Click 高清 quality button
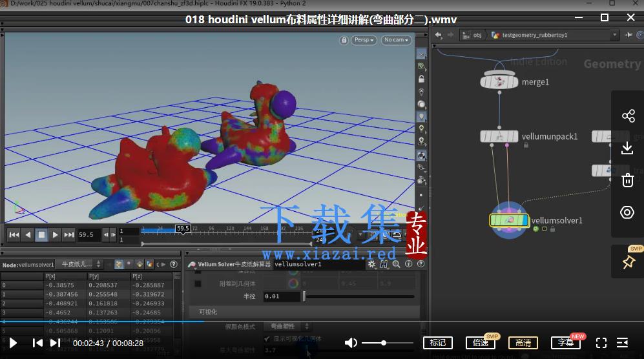 click(x=523, y=343)
